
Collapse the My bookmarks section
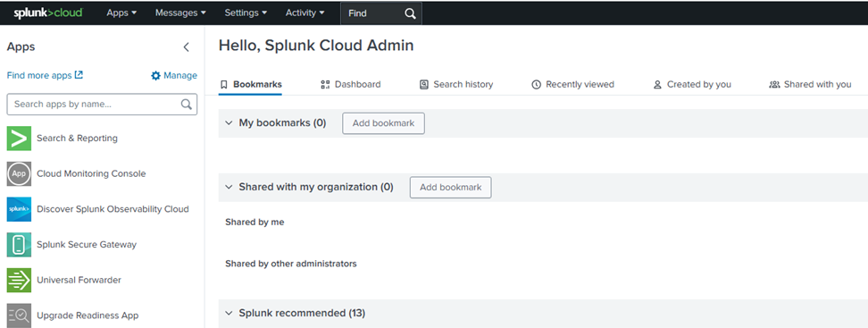tap(229, 123)
